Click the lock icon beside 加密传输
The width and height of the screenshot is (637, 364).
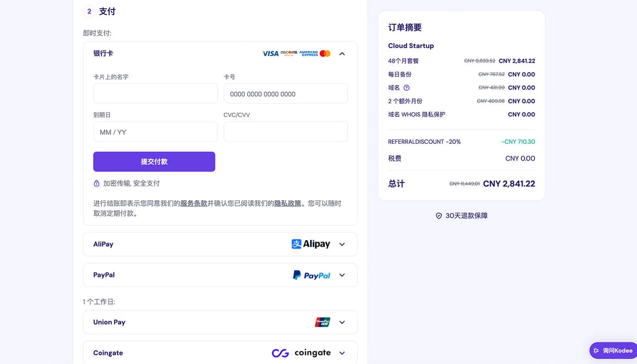tap(96, 183)
